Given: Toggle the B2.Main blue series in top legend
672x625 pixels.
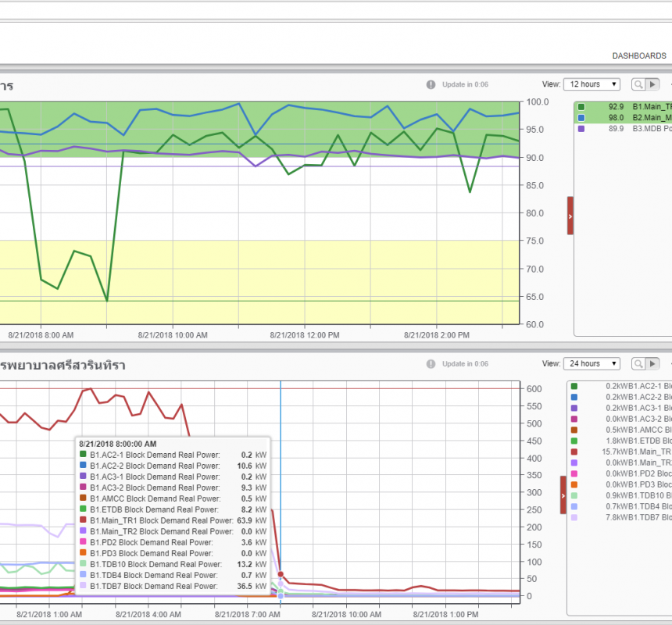Looking at the screenshot, I should 581,118.
